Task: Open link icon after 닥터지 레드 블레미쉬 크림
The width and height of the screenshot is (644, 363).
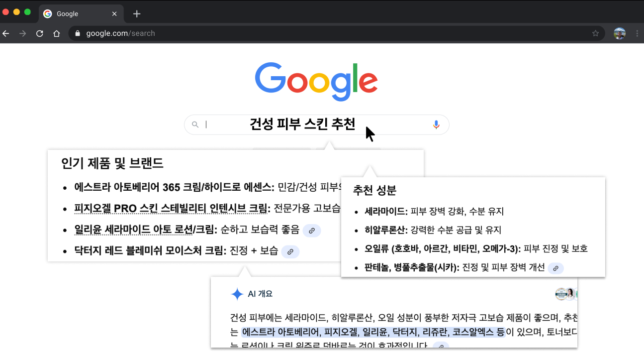Action: 290,251
